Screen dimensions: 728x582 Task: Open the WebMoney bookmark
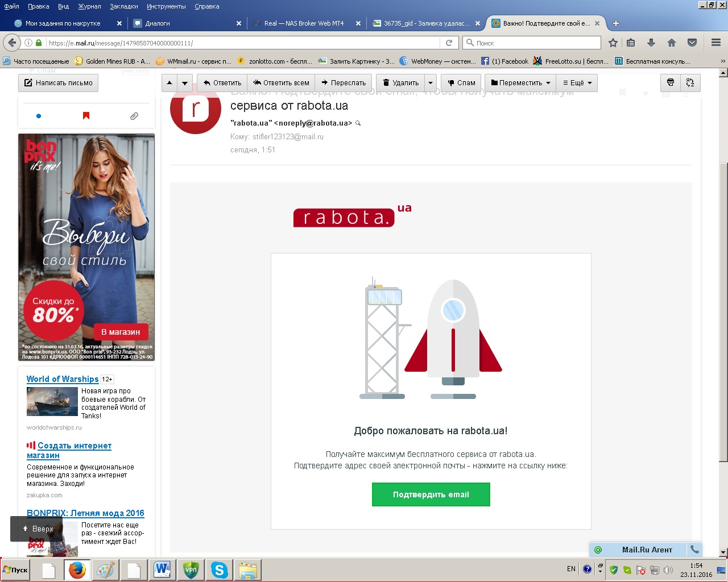[438, 61]
